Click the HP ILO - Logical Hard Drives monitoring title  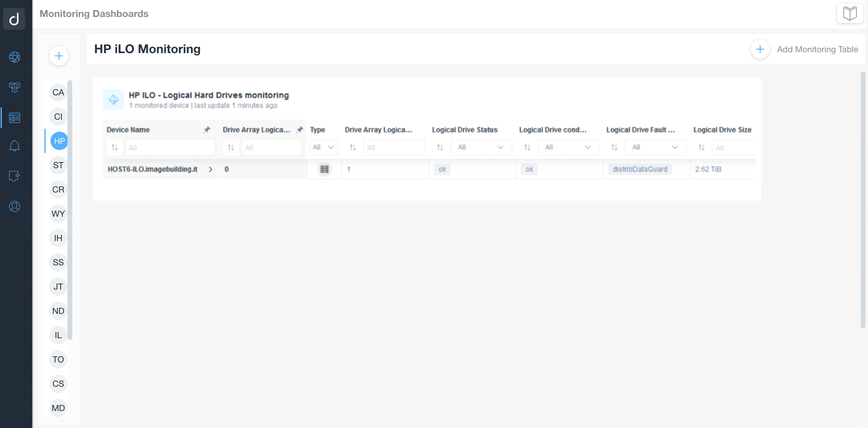tap(209, 95)
